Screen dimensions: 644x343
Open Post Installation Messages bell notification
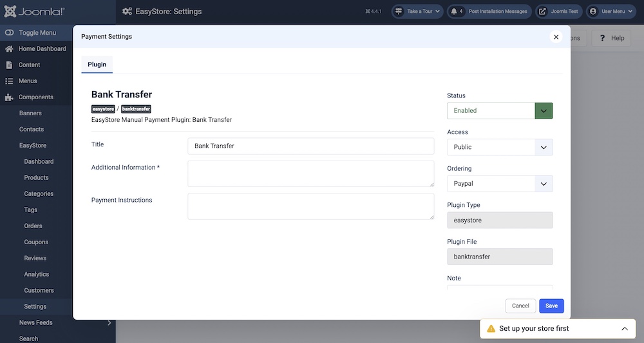[x=489, y=12]
